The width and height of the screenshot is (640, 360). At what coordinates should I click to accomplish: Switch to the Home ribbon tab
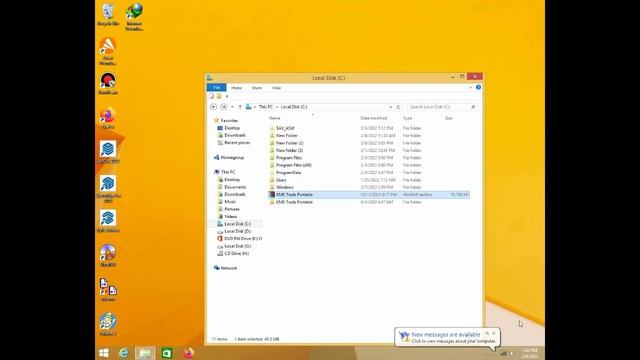236,88
